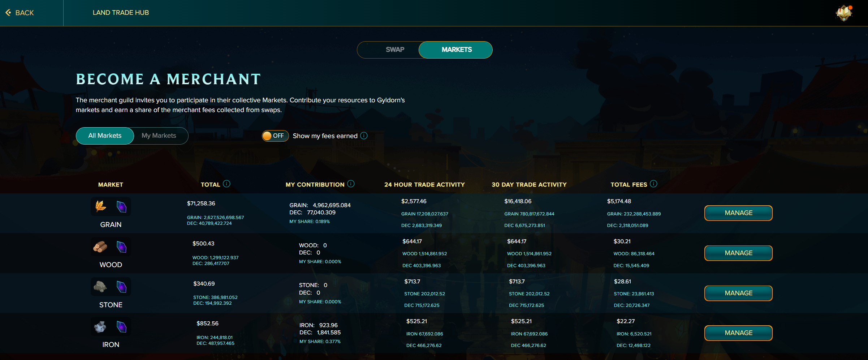Click MY SHARE: 0.377% text
Screen dimensions: 868x360
coord(320,342)
